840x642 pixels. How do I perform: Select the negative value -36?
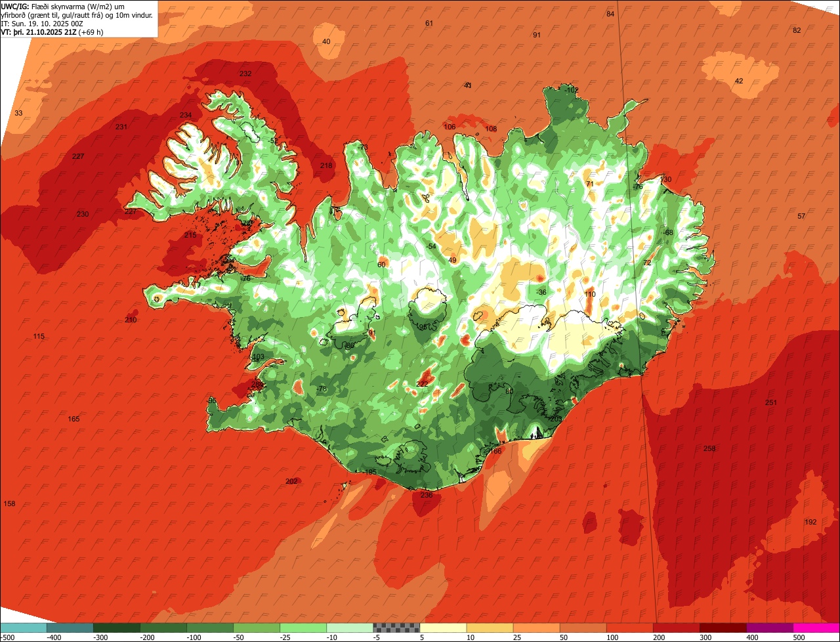pos(541,293)
